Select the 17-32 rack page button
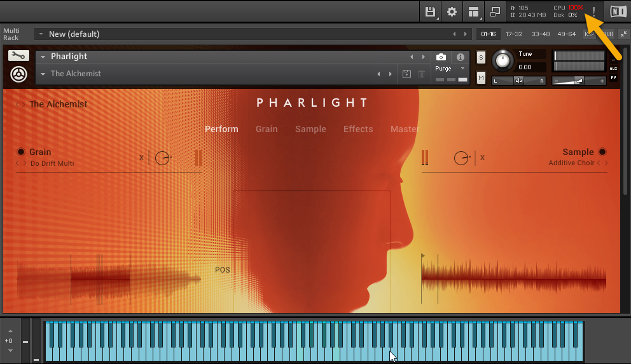The height and width of the screenshot is (364, 631). pyautogui.click(x=514, y=34)
